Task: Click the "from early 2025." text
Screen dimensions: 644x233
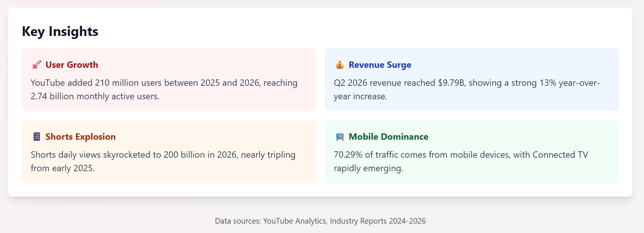Action: point(62,168)
